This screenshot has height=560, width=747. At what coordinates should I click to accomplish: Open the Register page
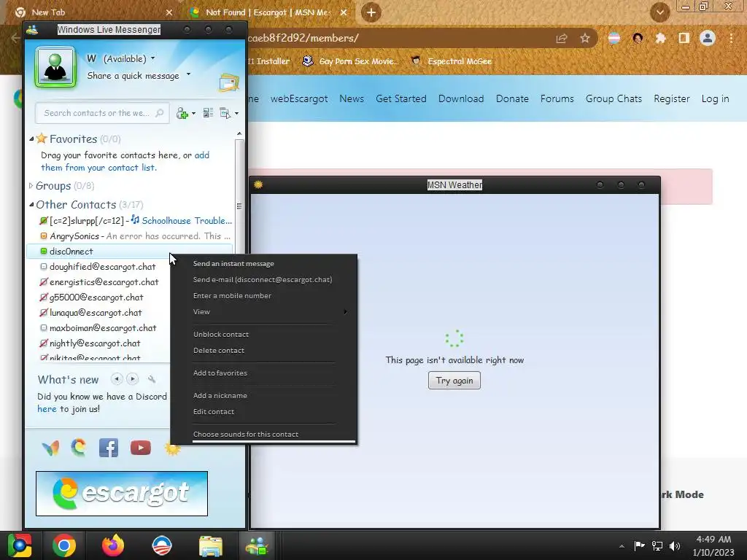pyautogui.click(x=672, y=98)
